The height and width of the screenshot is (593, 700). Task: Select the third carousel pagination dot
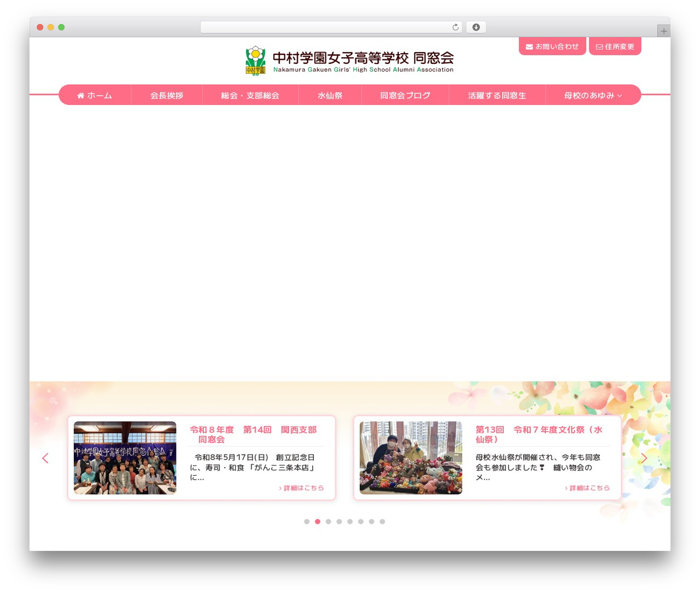click(328, 521)
